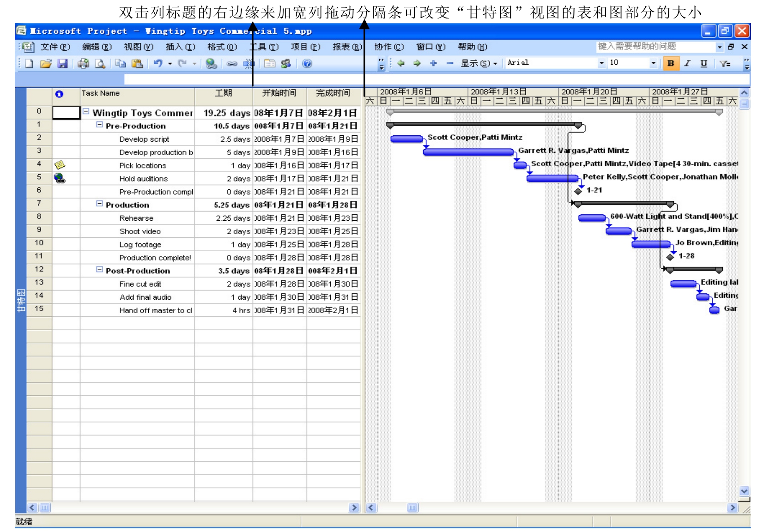
Task: Open the 显示 outline level dropdown
Action: (x=479, y=63)
